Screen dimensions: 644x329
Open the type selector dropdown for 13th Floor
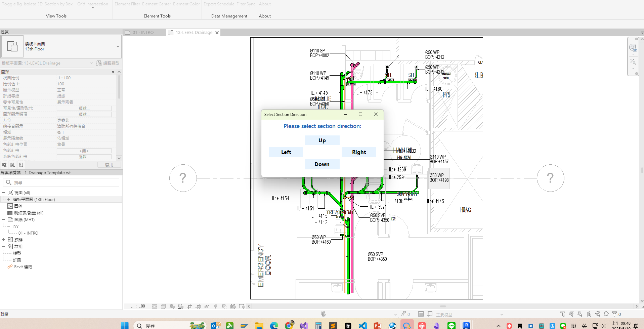(118, 47)
